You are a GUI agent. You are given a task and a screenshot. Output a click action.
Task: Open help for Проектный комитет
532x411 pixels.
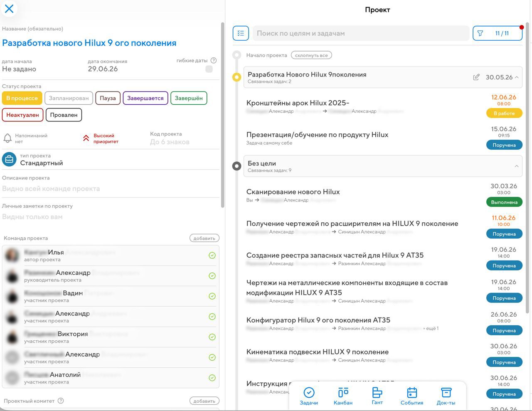[x=61, y=401]
